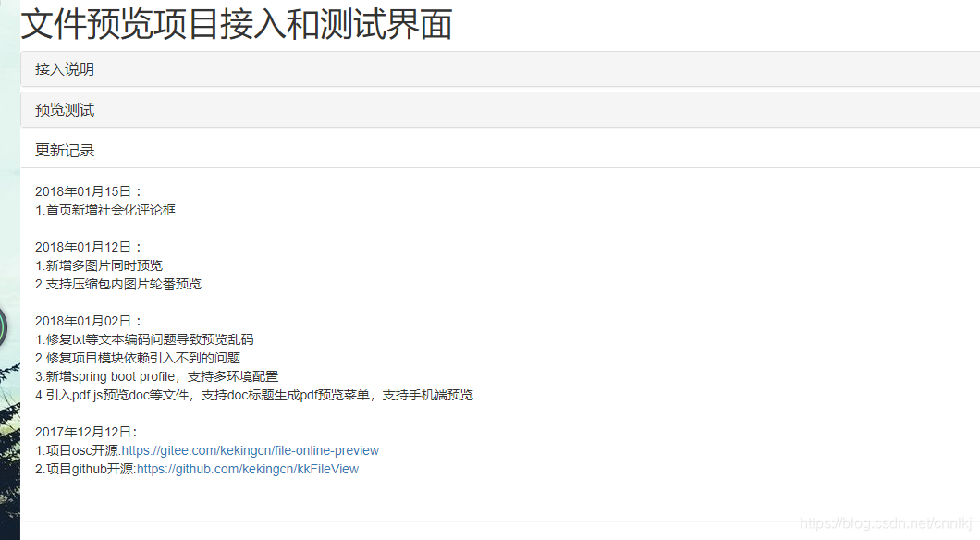
Task: Click the 支持压缩包内图片轮番预览 entry
Action: pos(118,285)
